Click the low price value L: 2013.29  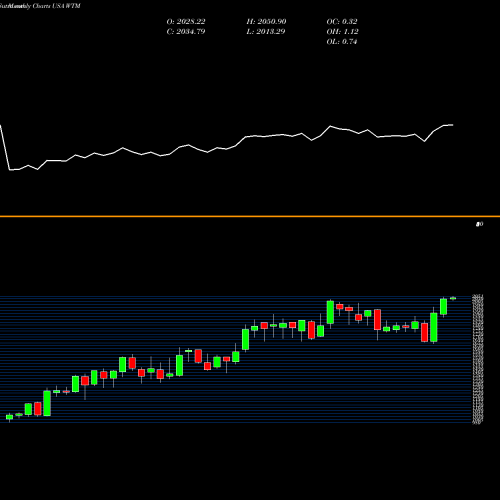click(x=265, y=32)
